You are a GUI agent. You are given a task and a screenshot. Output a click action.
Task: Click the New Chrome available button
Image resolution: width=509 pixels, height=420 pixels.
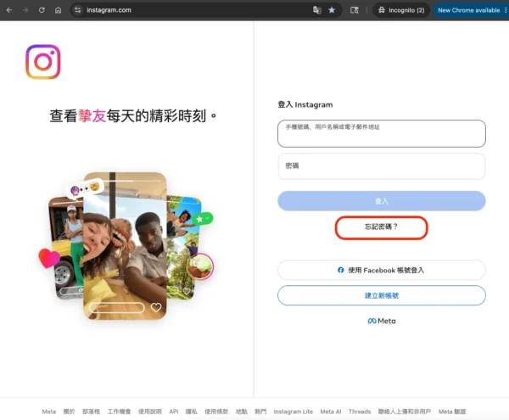click(x=471, y=10)
